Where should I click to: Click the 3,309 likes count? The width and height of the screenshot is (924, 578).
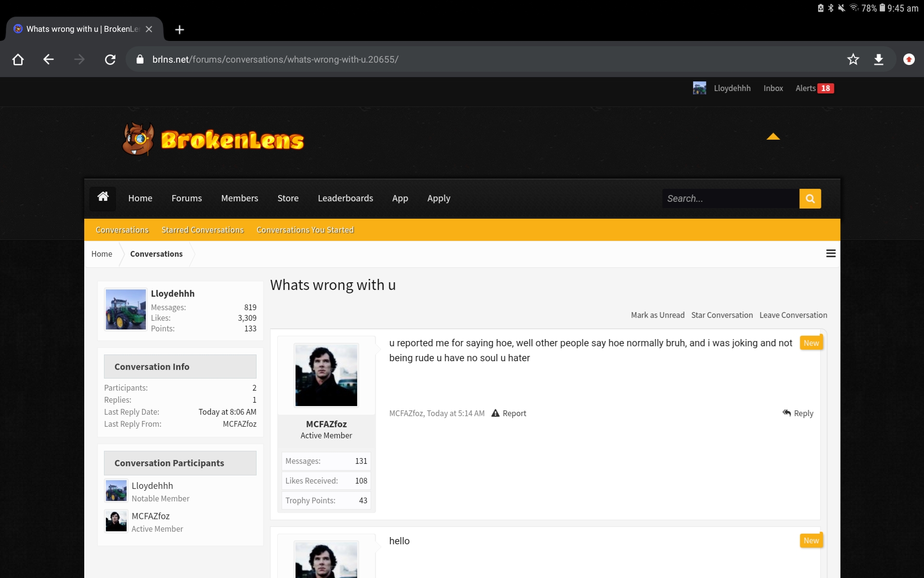click(247, 318)
